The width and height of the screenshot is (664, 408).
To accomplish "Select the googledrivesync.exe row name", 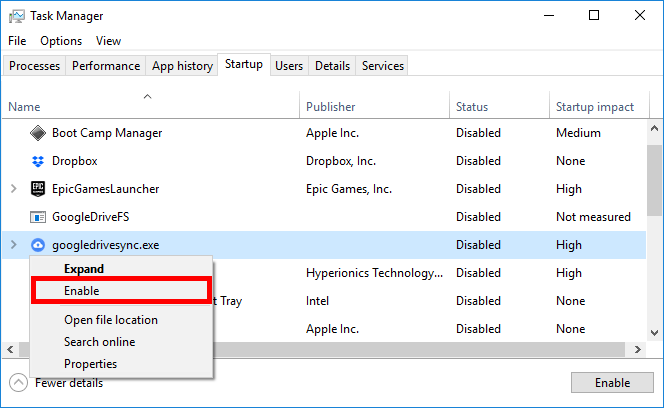I will coord(105,245).
